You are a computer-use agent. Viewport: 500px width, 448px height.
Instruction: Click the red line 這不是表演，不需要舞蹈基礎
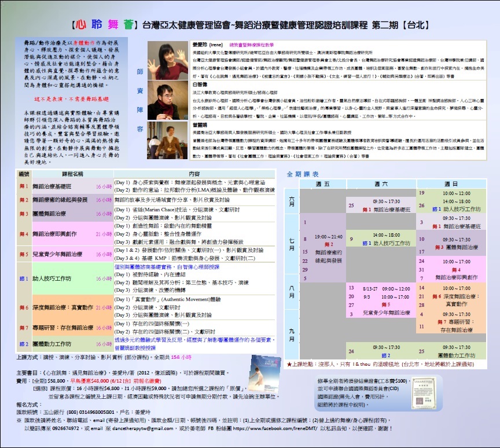(x=71, y=99)
